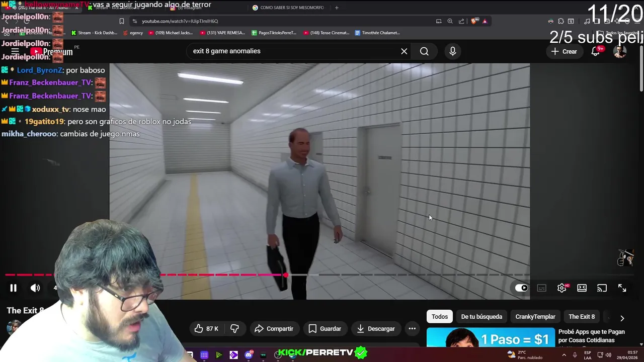The image size is (644, 362).
Task: Click the youtube.com address bar URL
Action: pyautogui.click(x=180, y=21)
